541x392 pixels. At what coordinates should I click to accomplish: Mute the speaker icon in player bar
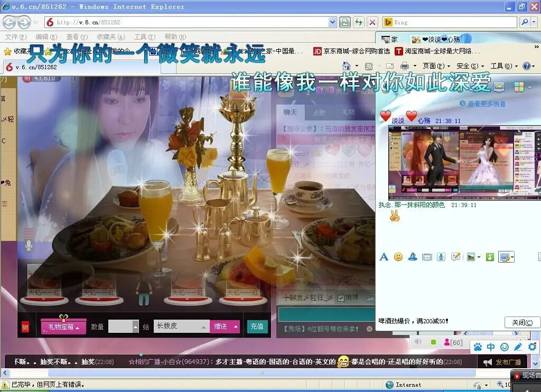418,342
